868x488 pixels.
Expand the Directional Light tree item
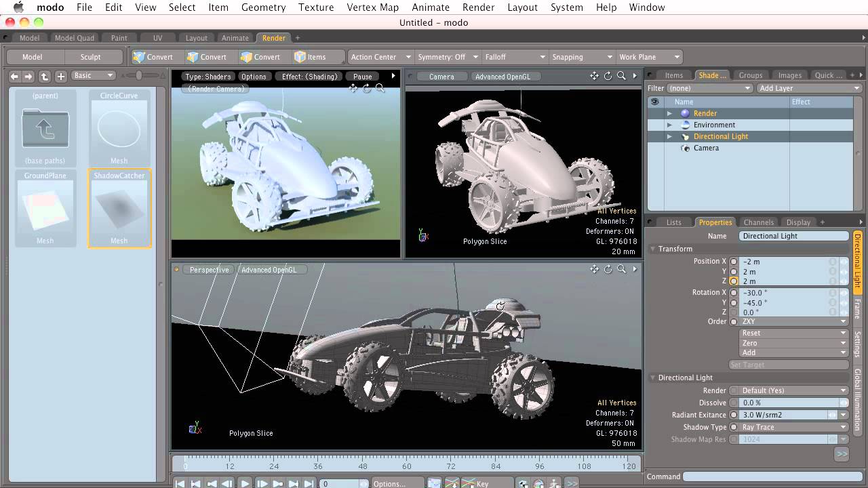(x=669, y=136)
